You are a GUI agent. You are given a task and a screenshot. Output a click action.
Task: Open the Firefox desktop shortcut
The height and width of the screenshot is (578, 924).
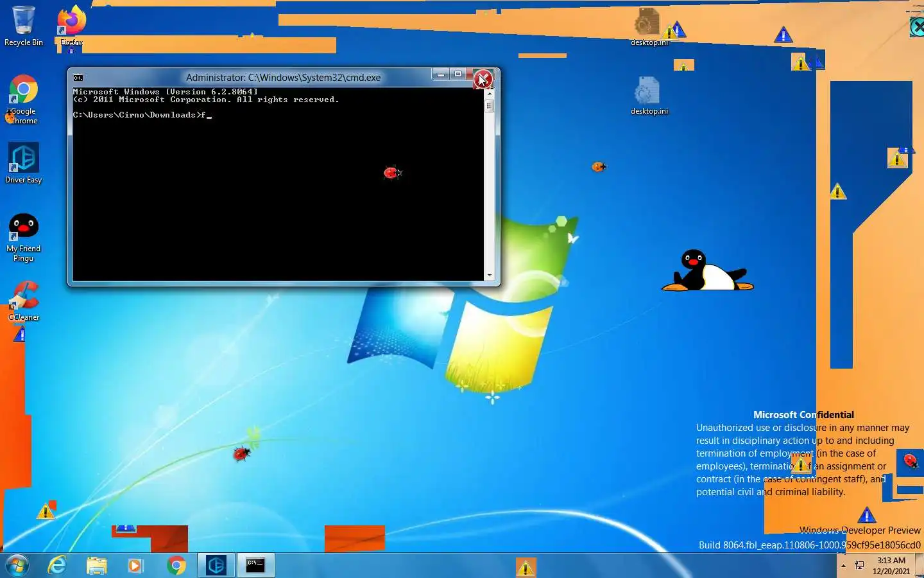click(x=71, y=26)
